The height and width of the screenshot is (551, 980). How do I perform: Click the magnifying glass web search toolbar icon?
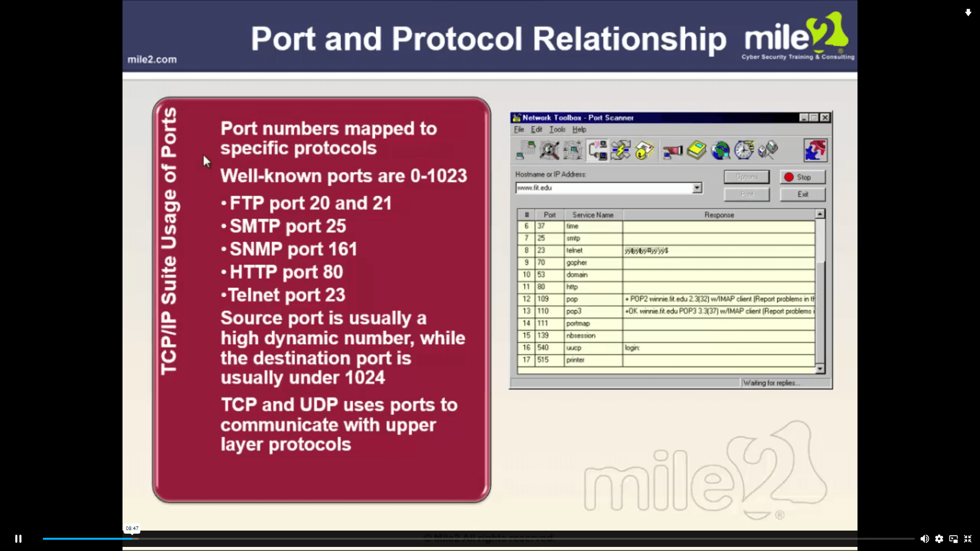click(549, 151)
